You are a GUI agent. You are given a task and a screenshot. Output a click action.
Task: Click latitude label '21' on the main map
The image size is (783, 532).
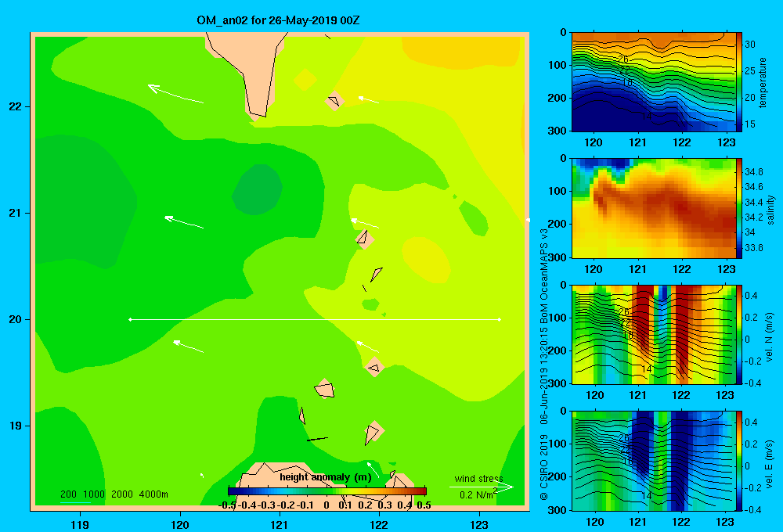click(x=16, y=213)
